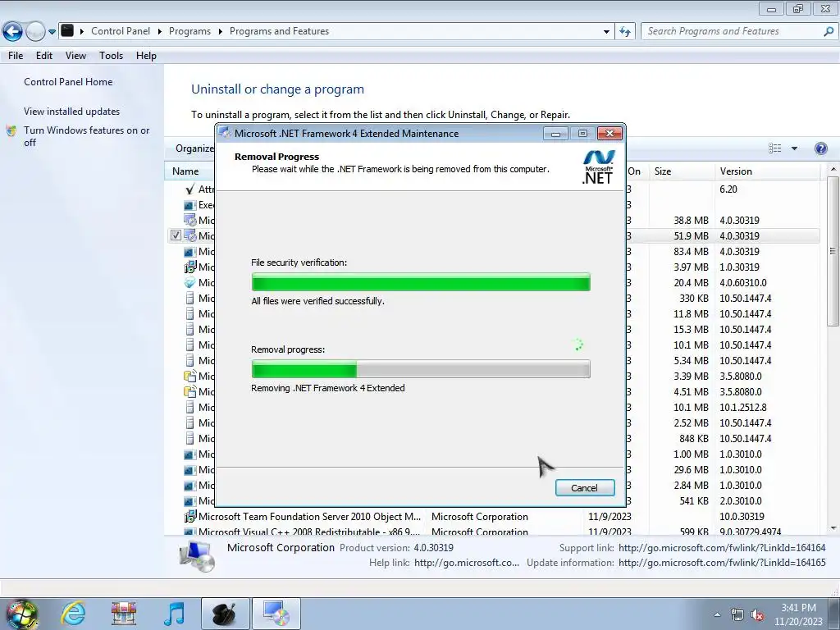Toggle the checkbox of the selected program row

[176, 235]
